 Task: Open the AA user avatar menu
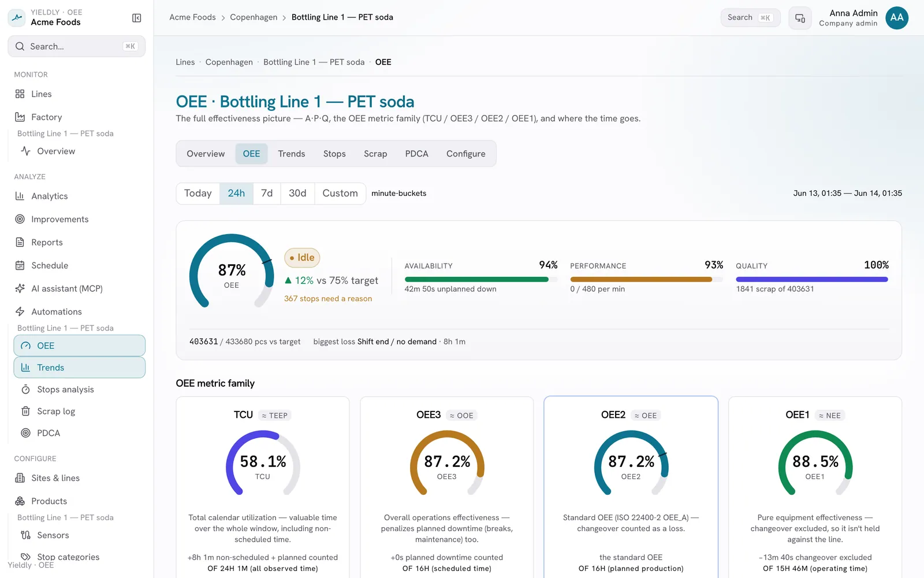click(x=897, y=18)
